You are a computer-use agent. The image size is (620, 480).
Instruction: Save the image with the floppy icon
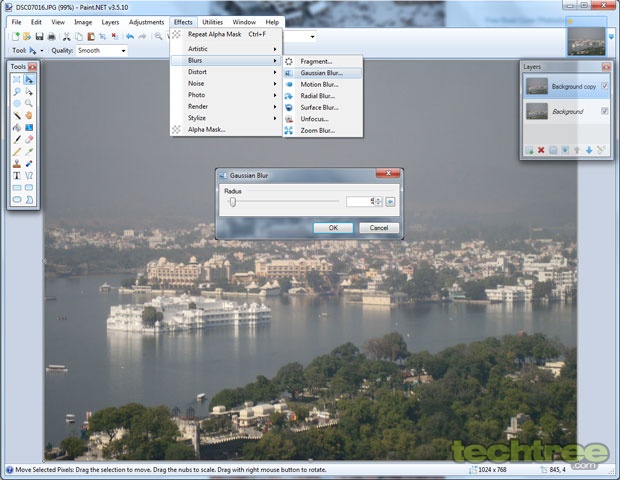click(39, 37)
